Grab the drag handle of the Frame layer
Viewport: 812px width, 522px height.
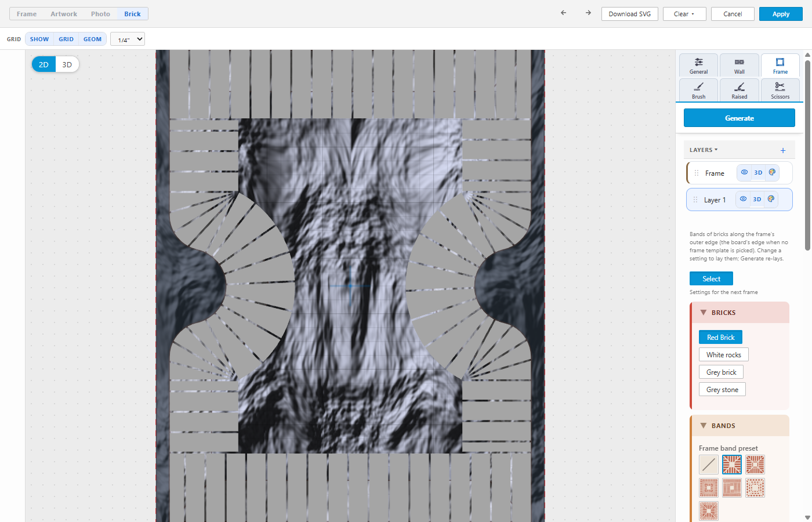click(x=697, y=173)
